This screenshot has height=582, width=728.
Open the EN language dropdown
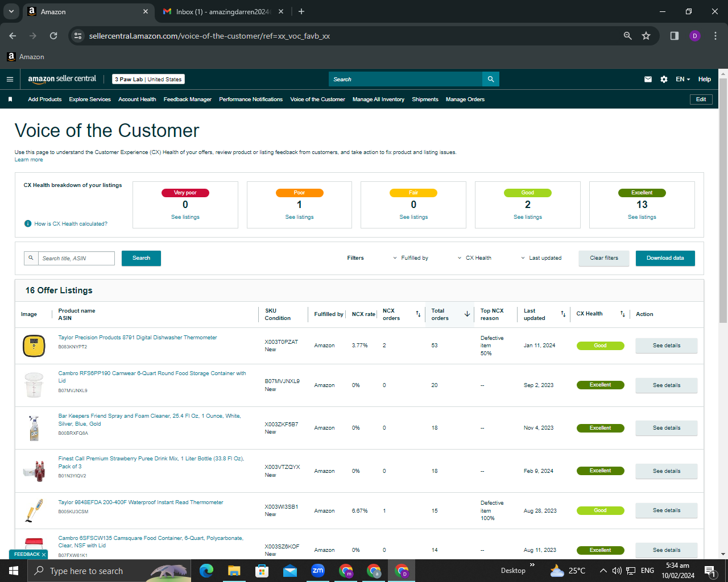682,79
